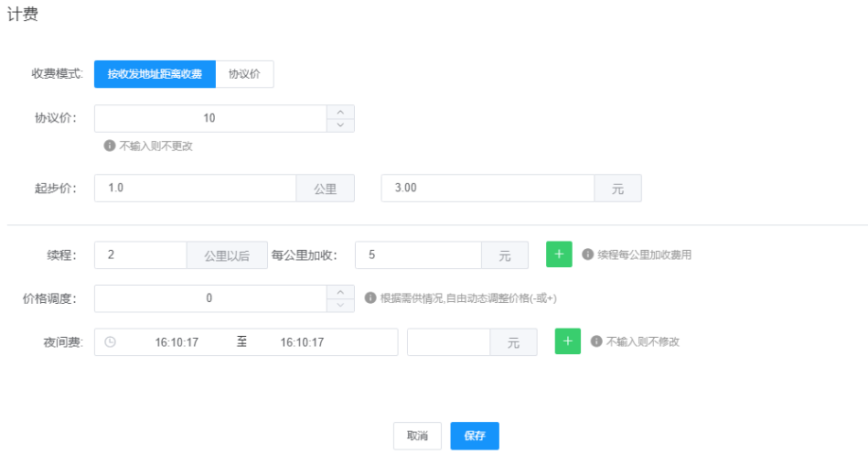Click the 每公里加收 label
868x454 pixels.
[304, 255]
